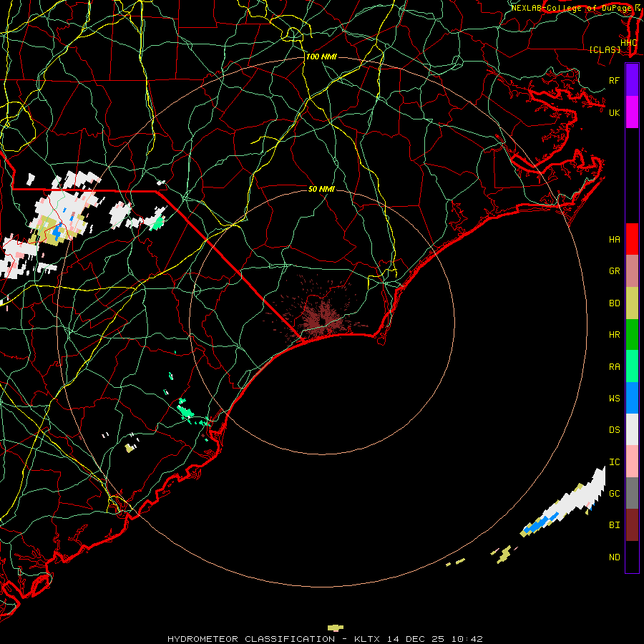Click the 100 NMI range ring label
644x644 pixels.
click(321, 57)
